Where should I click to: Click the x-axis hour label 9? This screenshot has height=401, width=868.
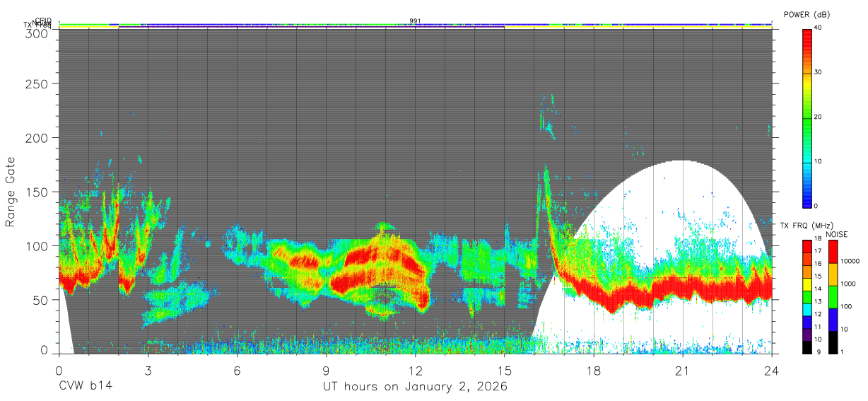pyautogui.click(x=327, y=370)
